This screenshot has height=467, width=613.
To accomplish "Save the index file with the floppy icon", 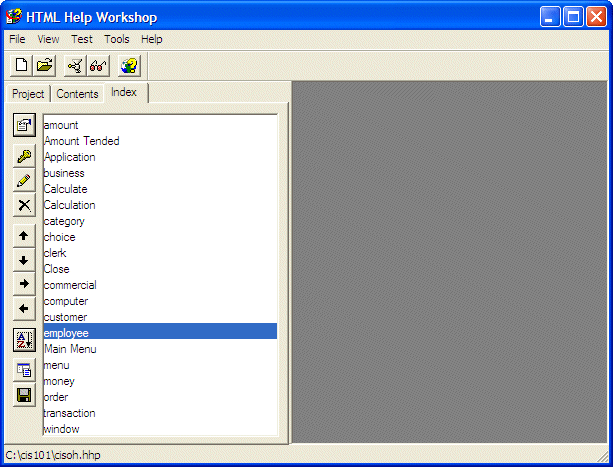I will (x=24, y=395).
